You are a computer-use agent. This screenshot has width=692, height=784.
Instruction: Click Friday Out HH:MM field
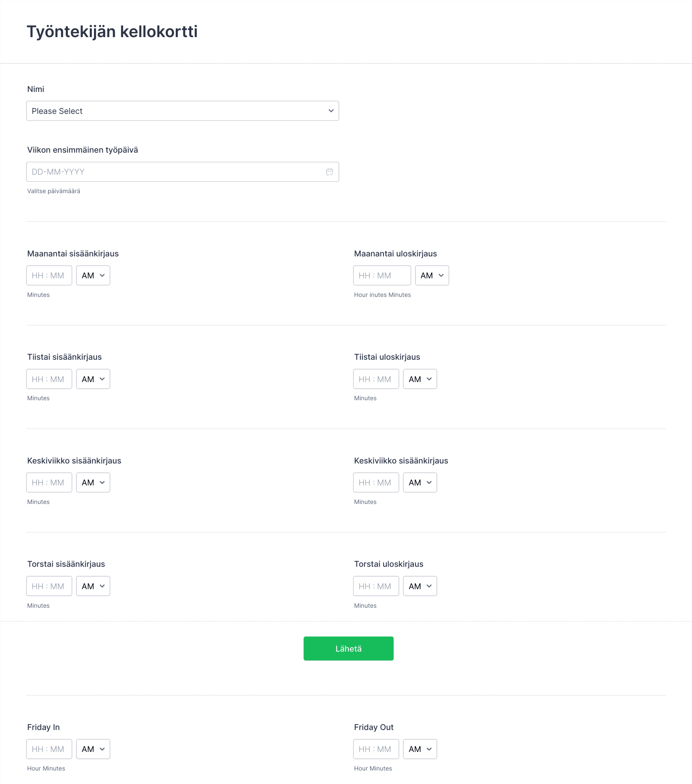[376, 749]
